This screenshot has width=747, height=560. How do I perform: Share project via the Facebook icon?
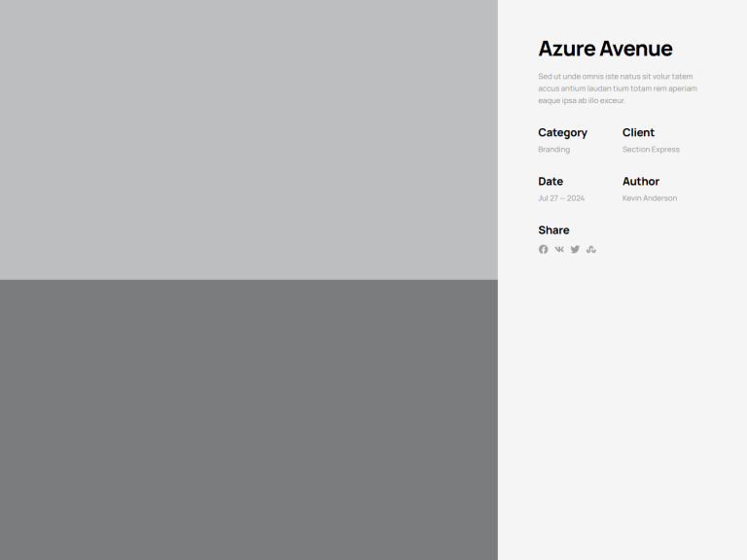click(544, 250)
